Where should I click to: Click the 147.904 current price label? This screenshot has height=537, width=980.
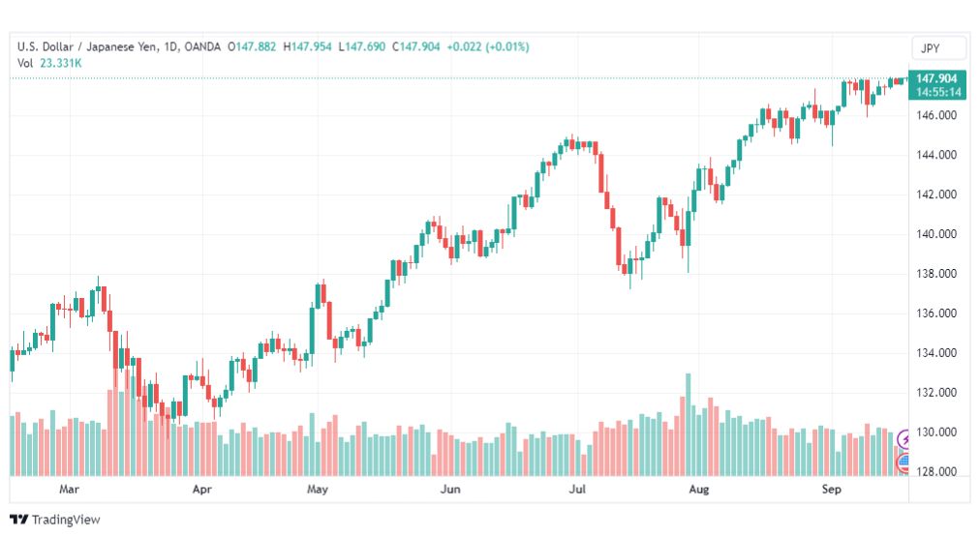(x=937, y=79)
